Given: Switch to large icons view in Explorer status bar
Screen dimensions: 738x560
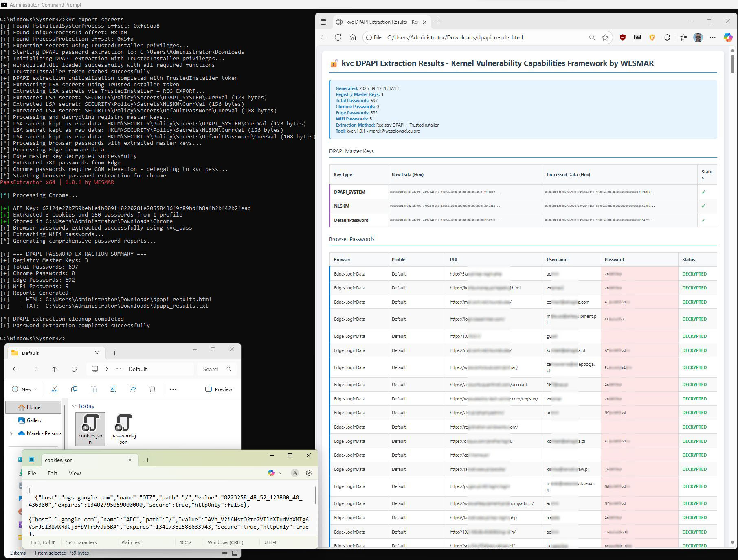Looking at the screenshot, I should click(x=235, y=553).
